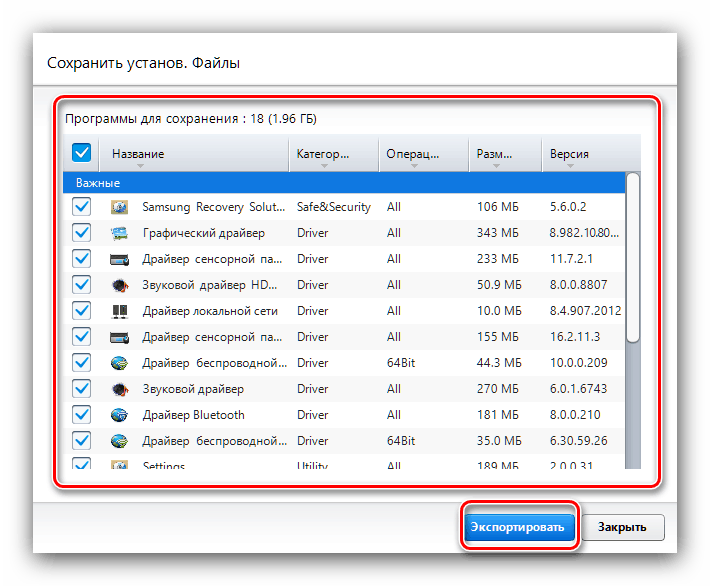Select the Драйвер локальной сети name text
Image resolution: width=710 pixels, height=586 pixels.
(x=210, y=311)
